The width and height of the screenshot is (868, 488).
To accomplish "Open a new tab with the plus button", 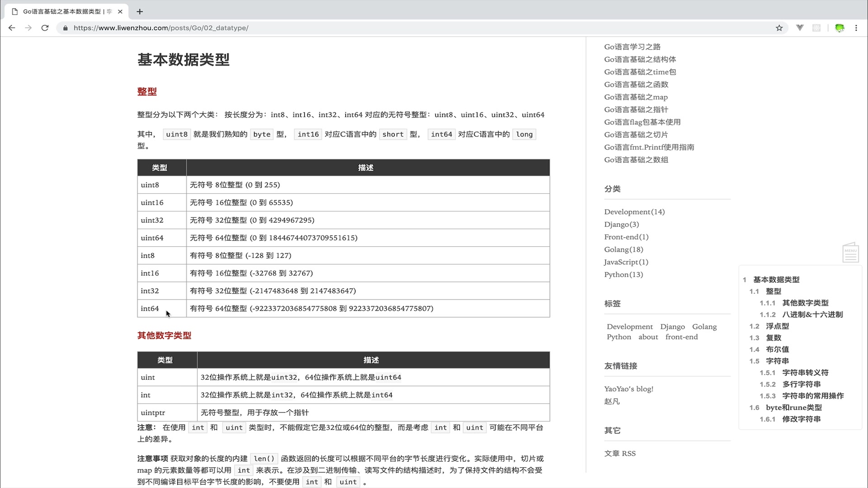I will [x=139, y=12].
